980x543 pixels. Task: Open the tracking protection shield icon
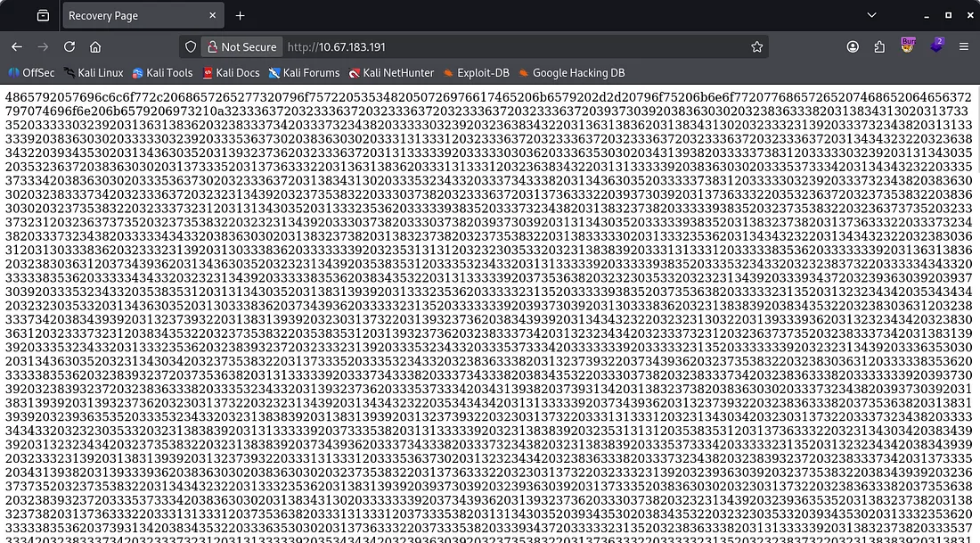pos(190,47)
